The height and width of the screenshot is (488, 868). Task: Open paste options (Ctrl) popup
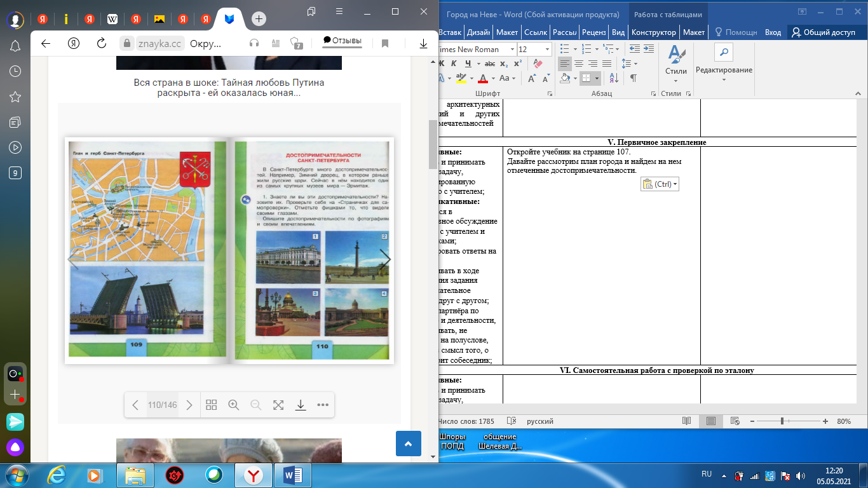tap(660, 184)
